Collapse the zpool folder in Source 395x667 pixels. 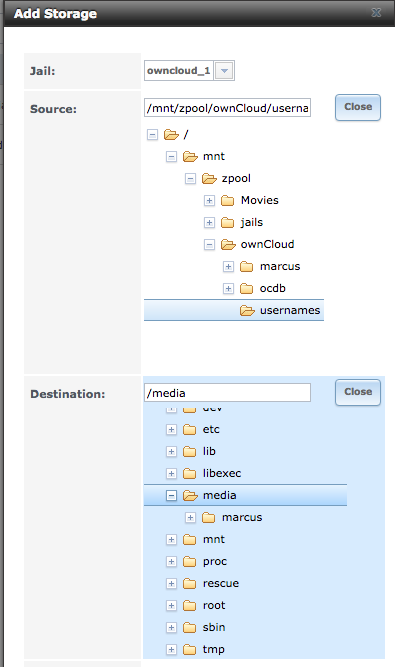(190, 179)
